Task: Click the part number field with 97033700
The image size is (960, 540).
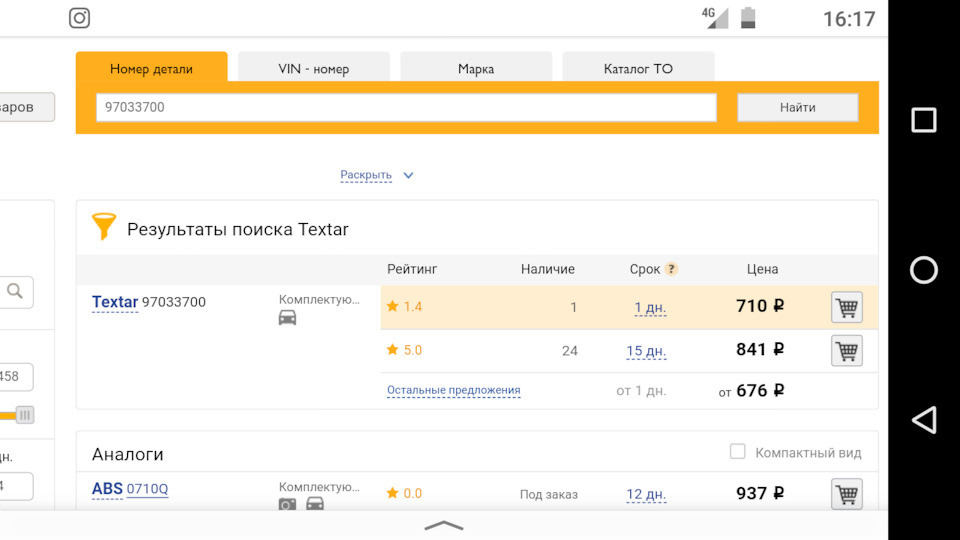Action: (406, 107)
